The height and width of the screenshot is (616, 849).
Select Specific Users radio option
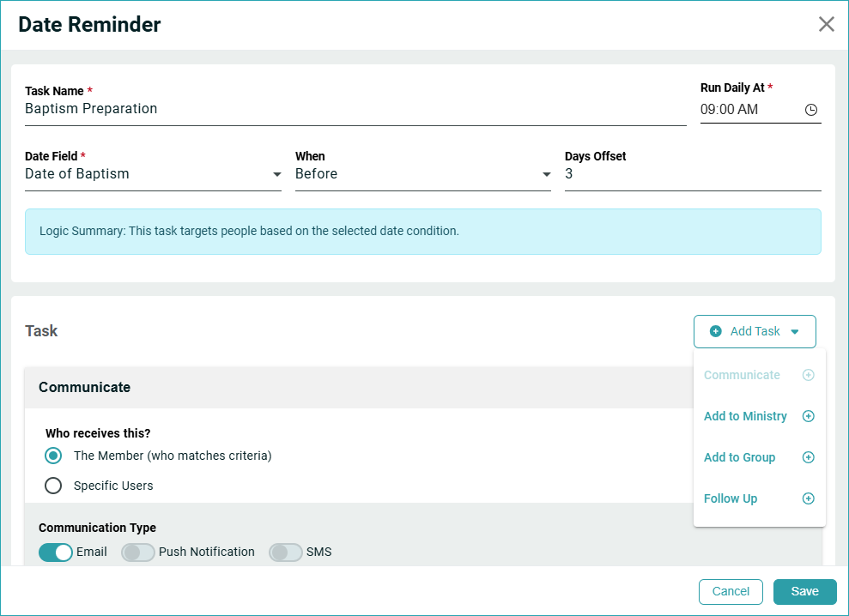point(53,486)
